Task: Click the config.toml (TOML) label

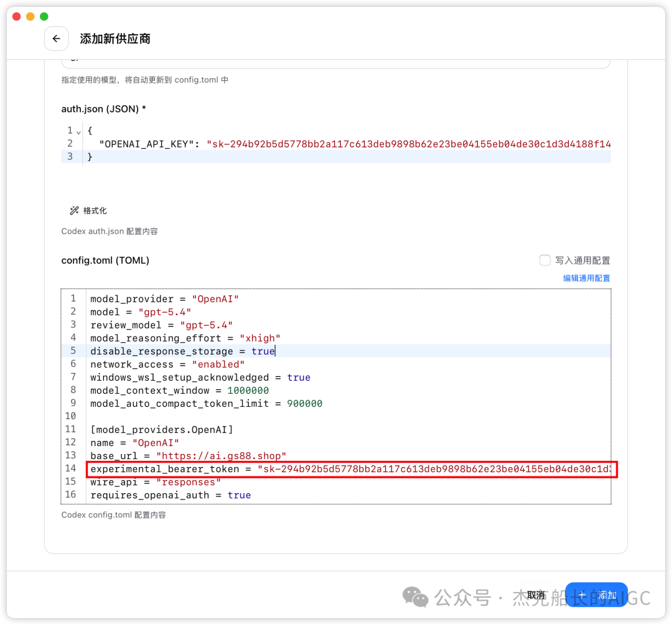Action: click(105, 260)
